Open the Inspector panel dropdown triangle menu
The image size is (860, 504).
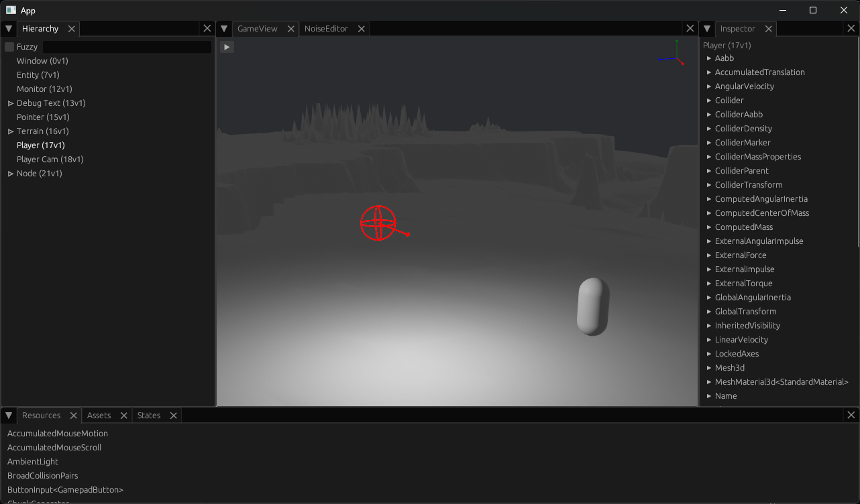coord(707,29)
